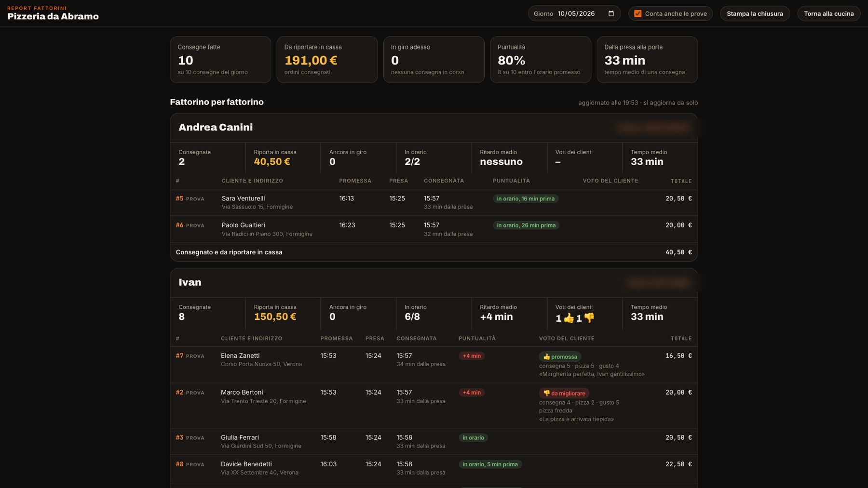The height and width of the screenshot is (488, 868).
Task: Click Ivan's 150,50 € 'Riporta in cassa'
Action: tap(275, 317)
